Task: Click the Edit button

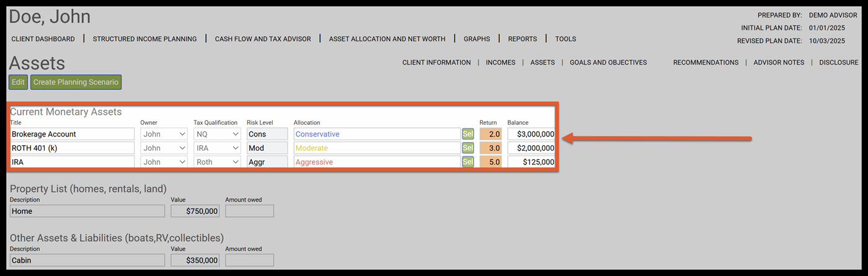Action: (x=18, y=82)
